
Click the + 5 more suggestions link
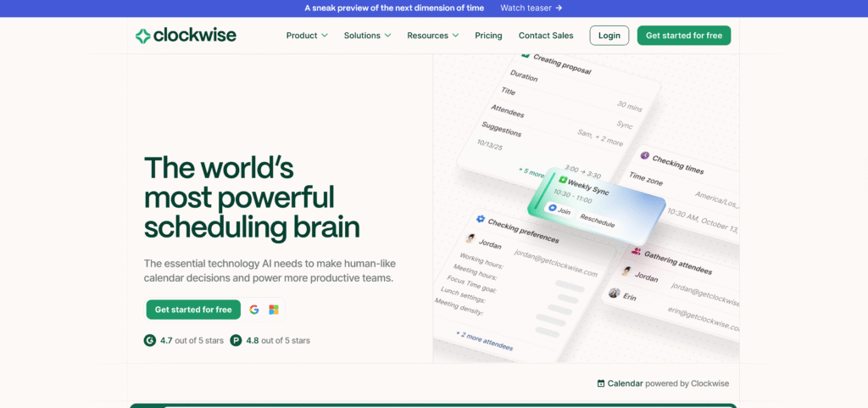pyautogui.click(x=531, y=171)
